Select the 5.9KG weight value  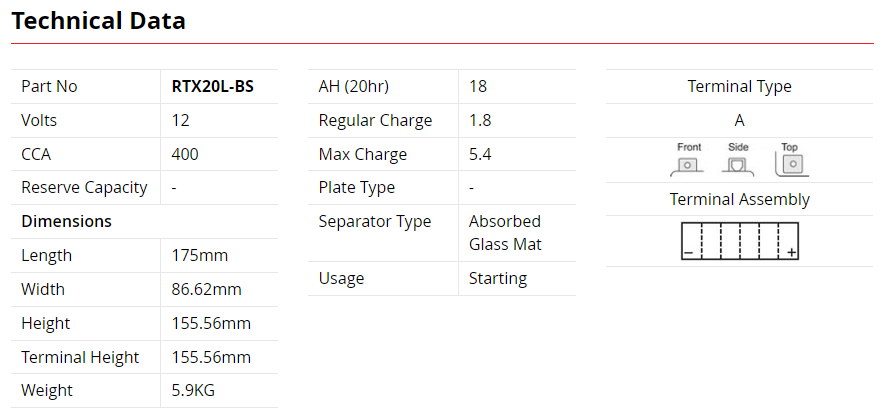193,391
